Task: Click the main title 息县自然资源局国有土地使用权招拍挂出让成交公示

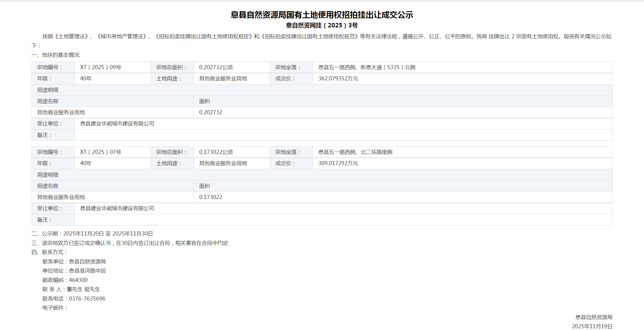Action: point(322,15)
